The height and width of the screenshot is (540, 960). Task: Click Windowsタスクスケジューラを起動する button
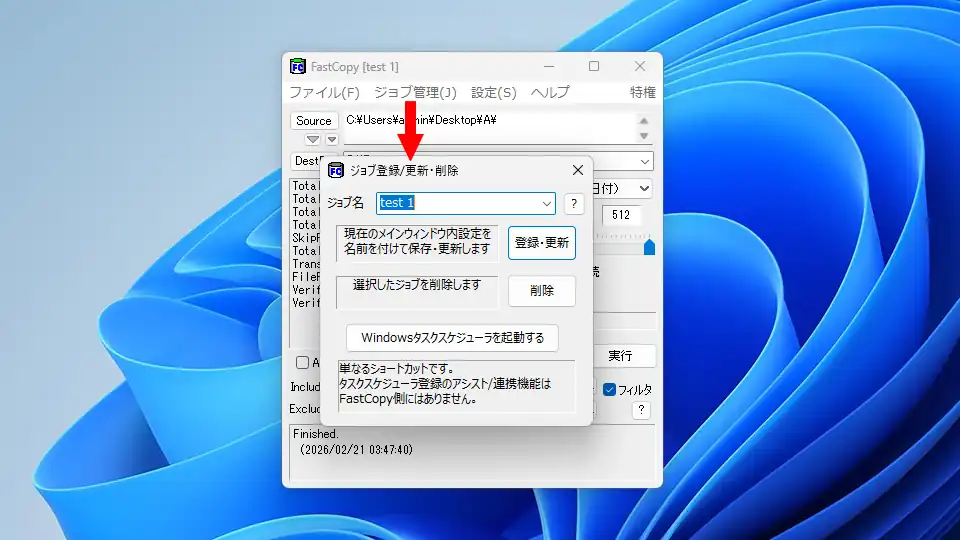pyautogui.click(x=452, y=338)
